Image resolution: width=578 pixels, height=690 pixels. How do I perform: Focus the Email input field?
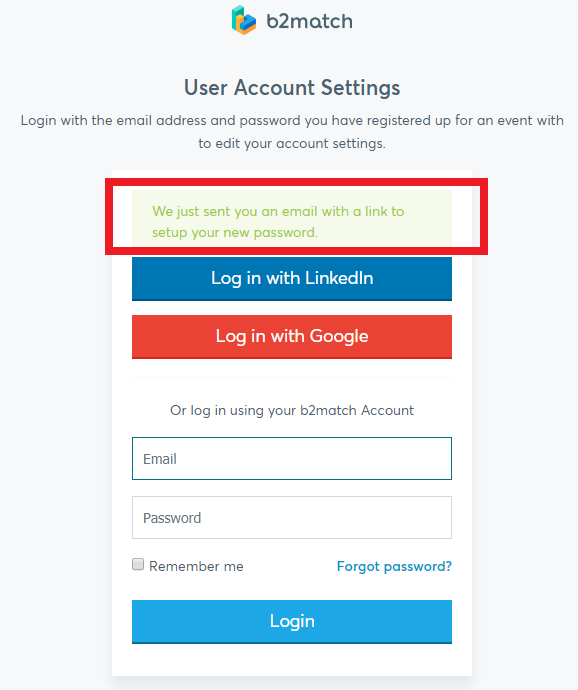click(292, 459)
